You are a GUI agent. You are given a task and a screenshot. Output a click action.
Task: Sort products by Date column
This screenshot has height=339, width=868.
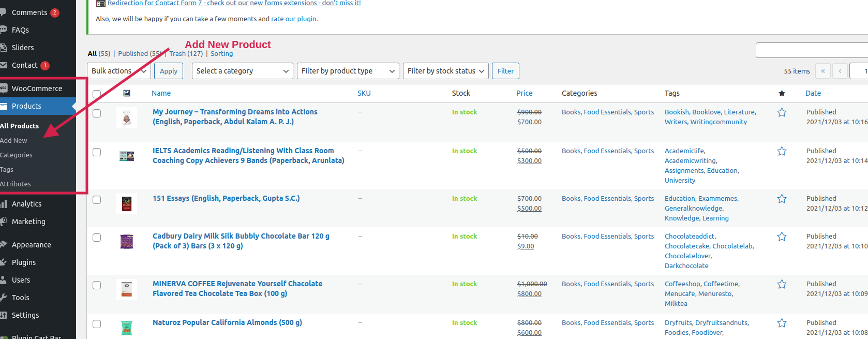pyautogui.click(x=813, y=93)
